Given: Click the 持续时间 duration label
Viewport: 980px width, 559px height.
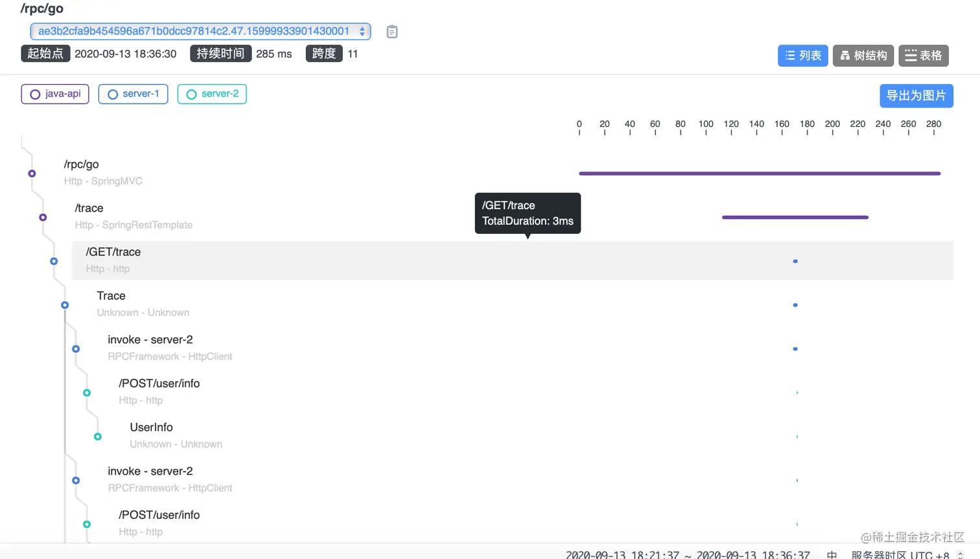Looking at the screenshot, I should (x=220, y=54).
